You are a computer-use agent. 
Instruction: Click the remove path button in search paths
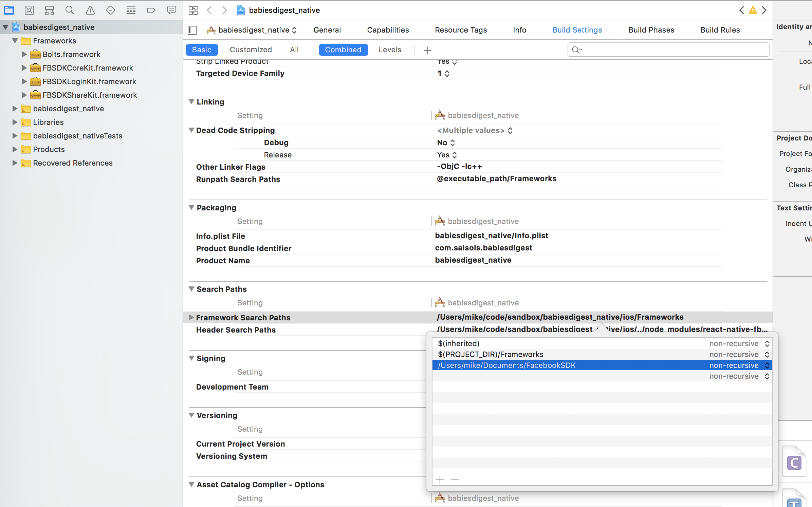[455, 480]
